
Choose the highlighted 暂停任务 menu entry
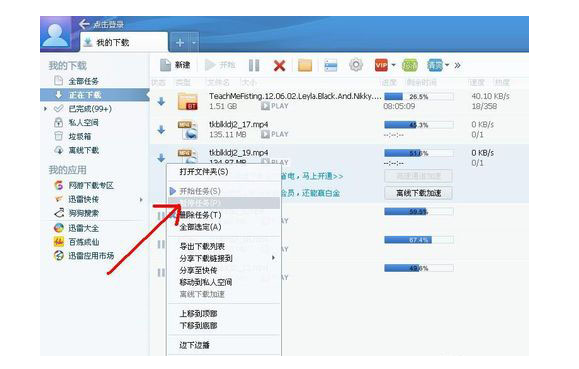pos(223,203)
